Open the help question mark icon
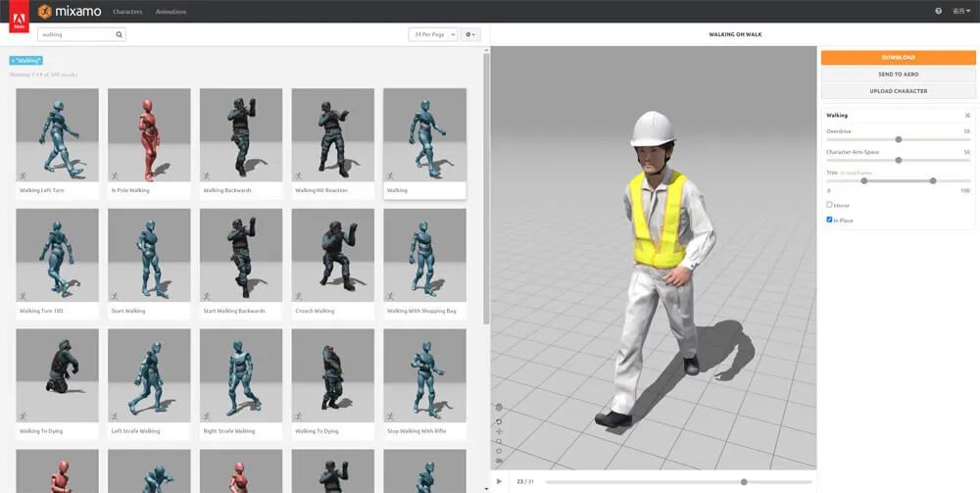The image size is (980, 493). 938,11
